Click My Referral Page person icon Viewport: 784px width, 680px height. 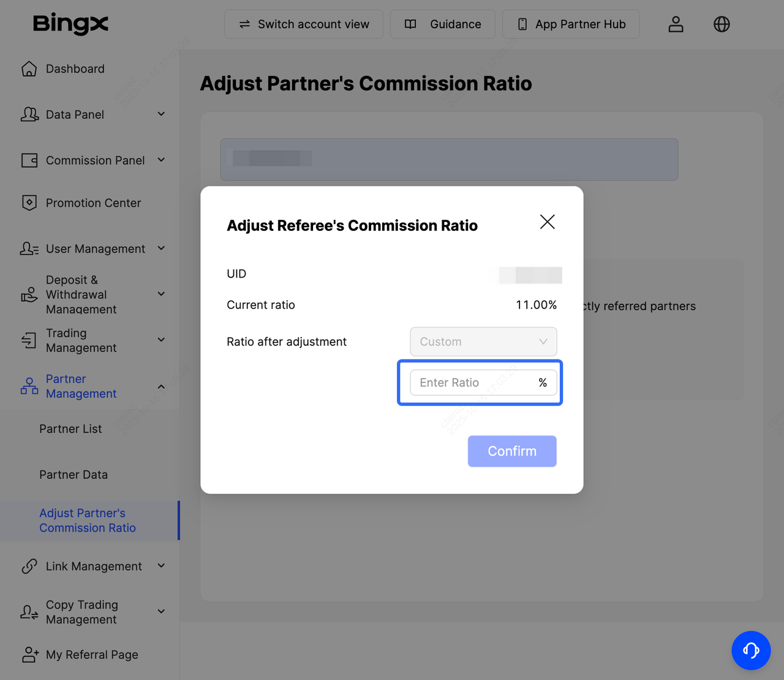coord(30,654)
